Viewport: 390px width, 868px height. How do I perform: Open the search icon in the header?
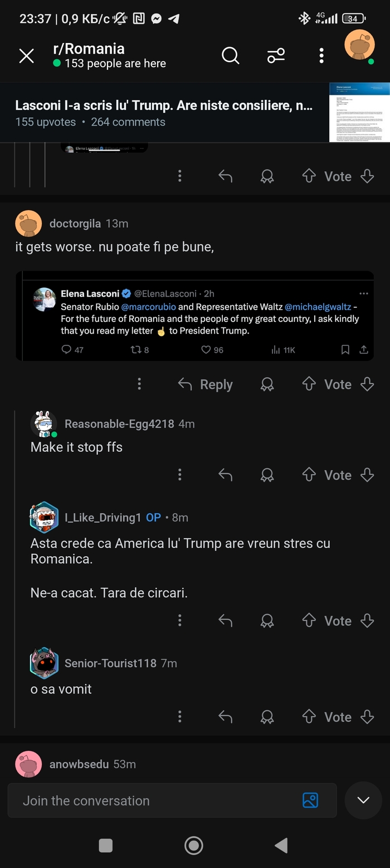pyautogui.click(x=230, y=55)
